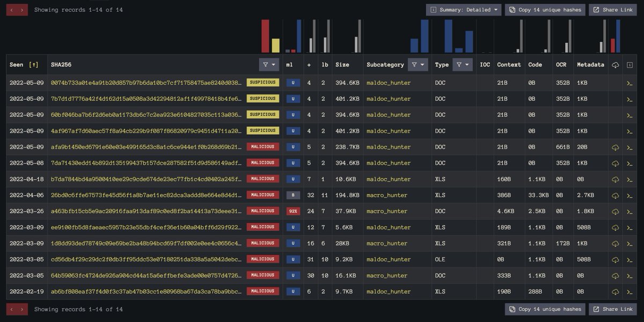Screen dimensions: 644x322
Task: Open Type column filter dropdown
Action: click(463, 64)
